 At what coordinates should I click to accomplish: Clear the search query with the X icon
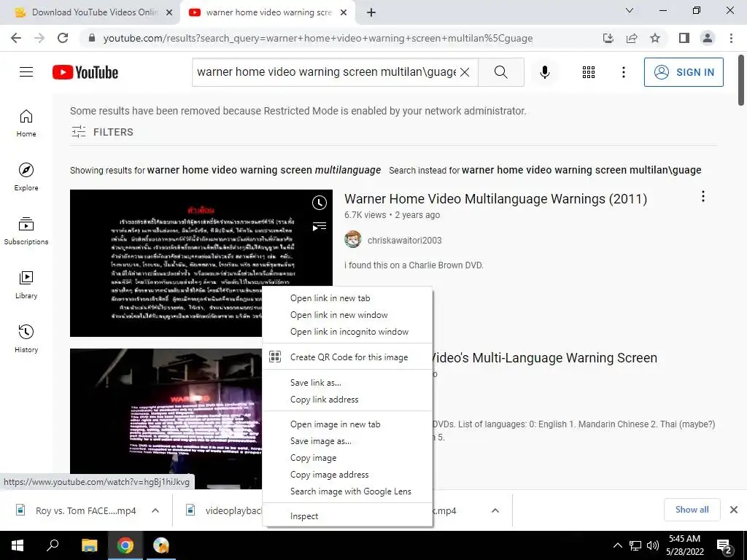(465, 72)
